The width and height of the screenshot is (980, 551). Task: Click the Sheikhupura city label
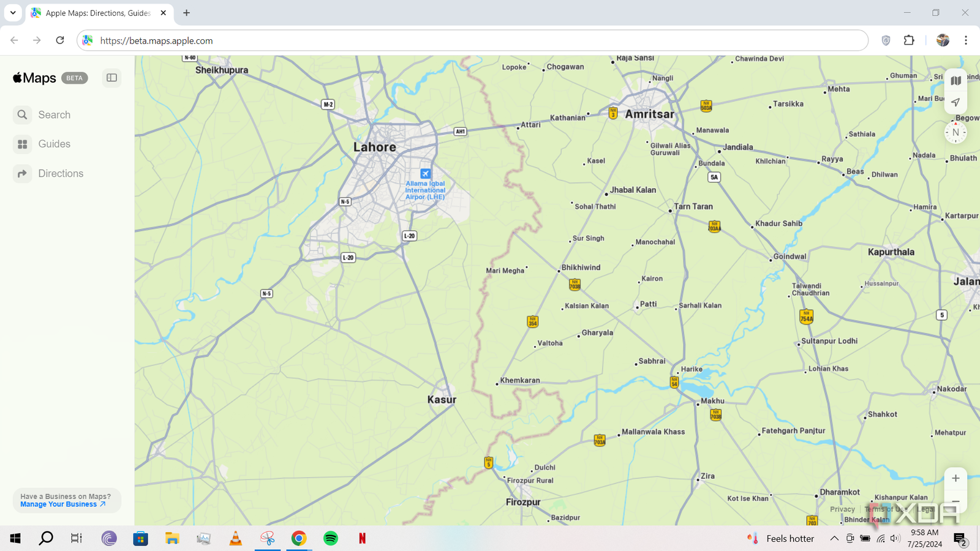tap(222, 70)
